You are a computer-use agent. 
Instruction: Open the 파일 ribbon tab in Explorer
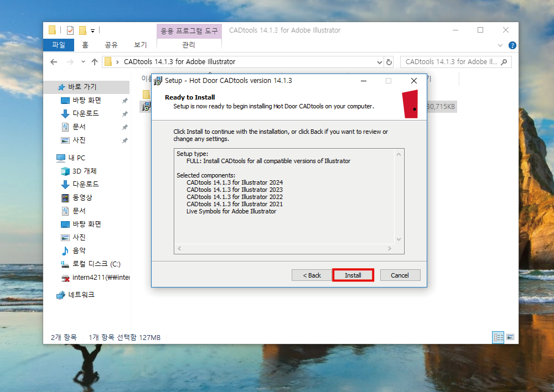click(x=59, y=45)
